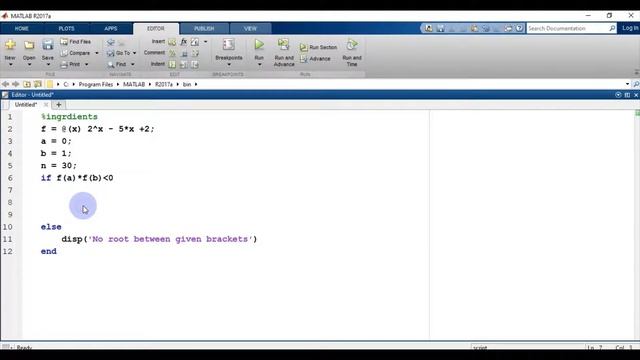The width and height of the screenshot is (640, 360).
Task: Click Find Files in the FILE group
Action: click(76, 42)
